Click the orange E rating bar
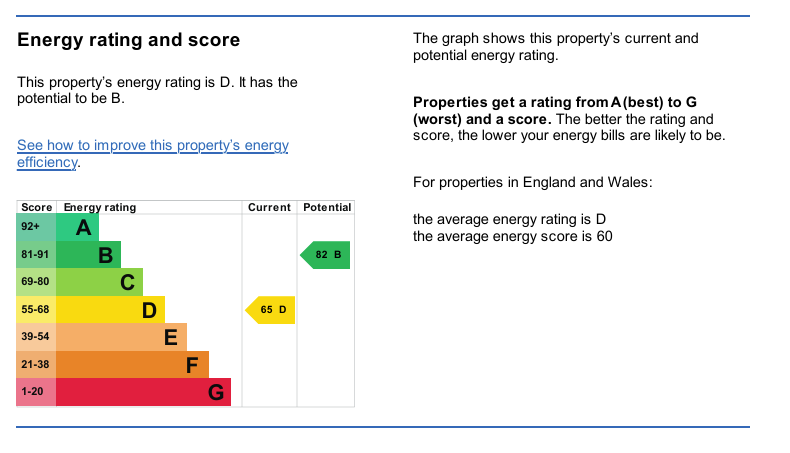The height and width of the screenshot is (453, 790). [x=121, y=337]
